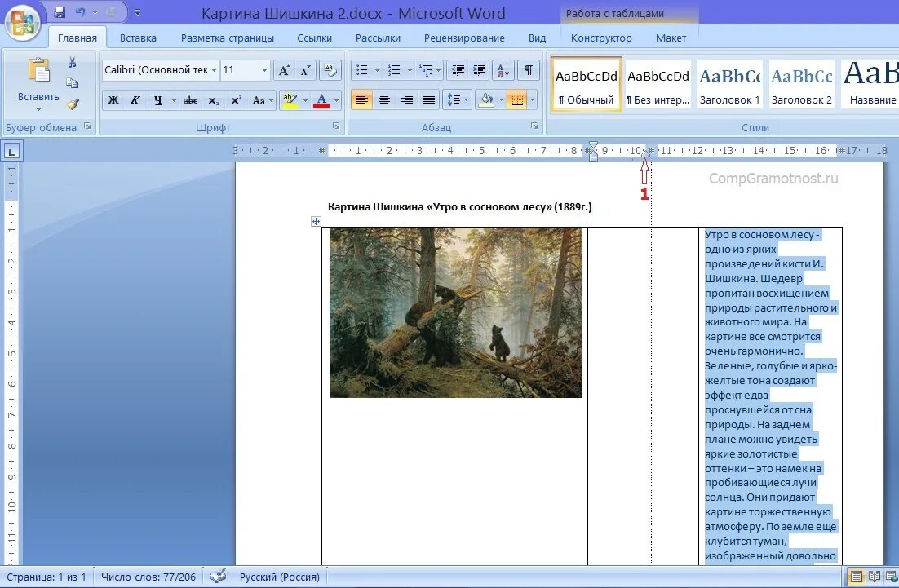This screenshot has width=899, height=588.
Task: Apply shading paint bucket fill
Action: click(486, 99)
